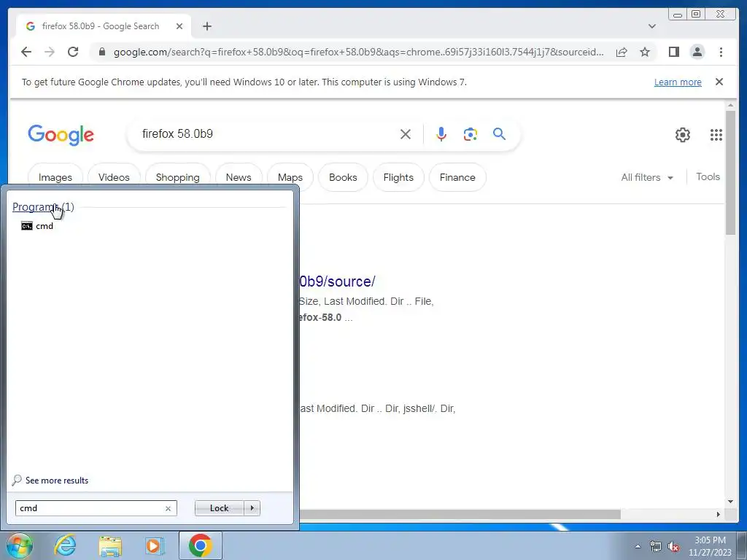Expand the All filters dropdown
Screen dimensions: 747x560
click(x=647, y=177)
